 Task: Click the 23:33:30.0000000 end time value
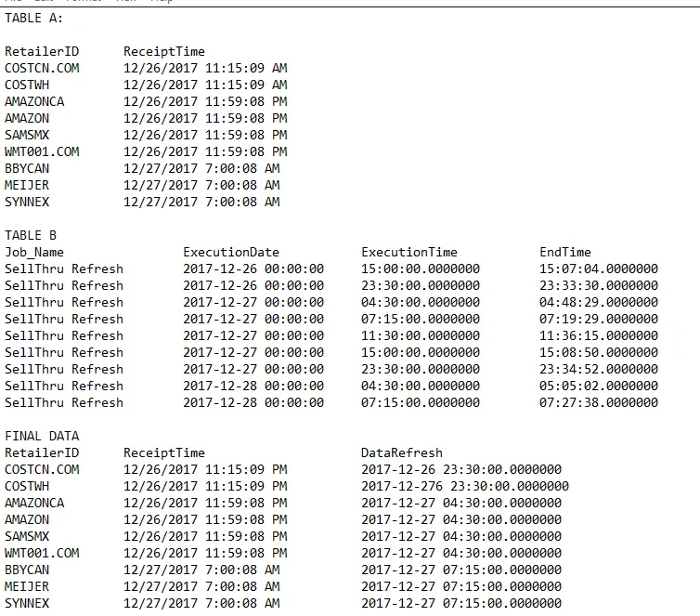pyautogui.click(x=599, y=285)
